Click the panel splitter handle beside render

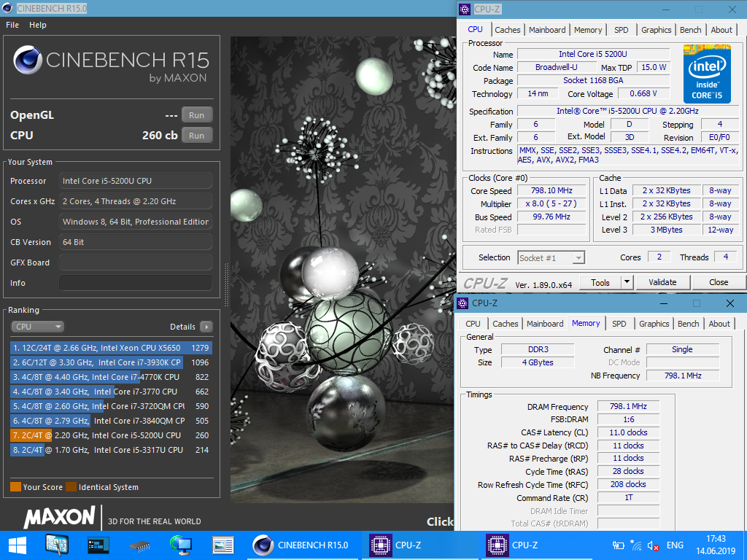coord(226,284)
